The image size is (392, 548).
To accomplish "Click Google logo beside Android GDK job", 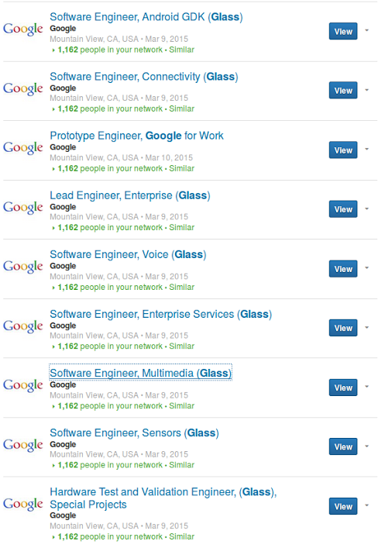I will (x=23, y=29).
